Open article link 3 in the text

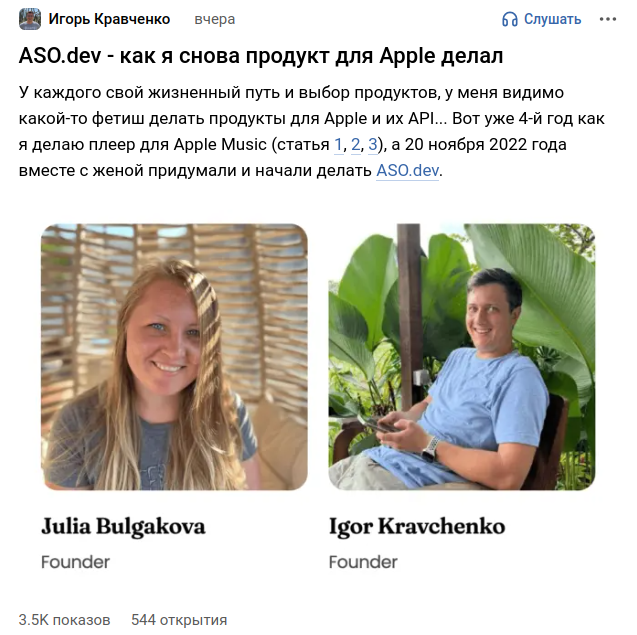click(x=373, y=145)
